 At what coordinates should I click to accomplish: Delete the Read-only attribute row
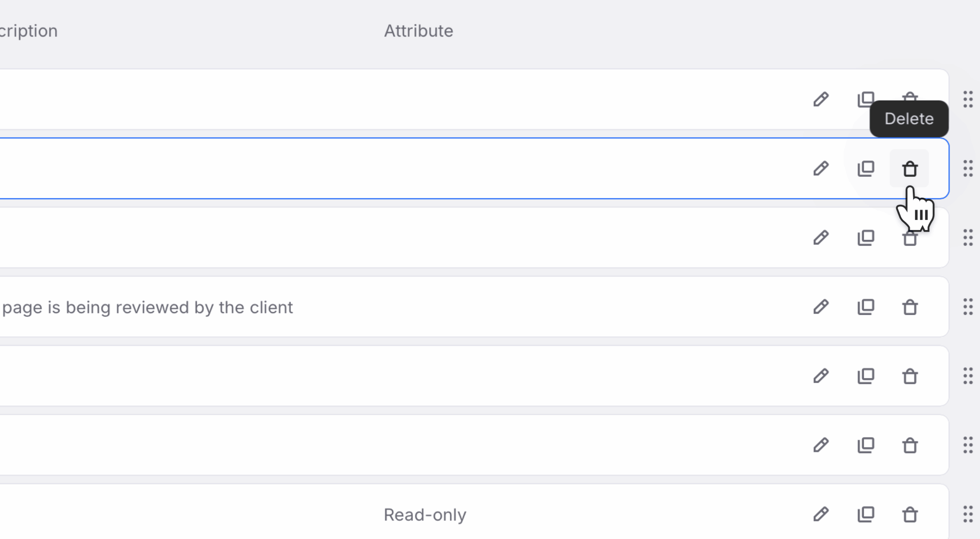coord(910,514)
